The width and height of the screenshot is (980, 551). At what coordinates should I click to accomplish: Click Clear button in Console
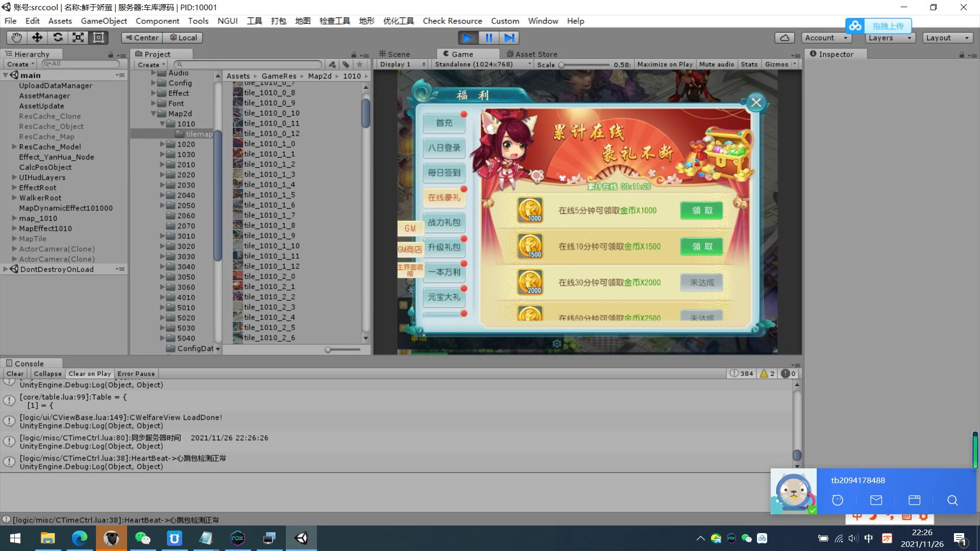coord(15,373)
